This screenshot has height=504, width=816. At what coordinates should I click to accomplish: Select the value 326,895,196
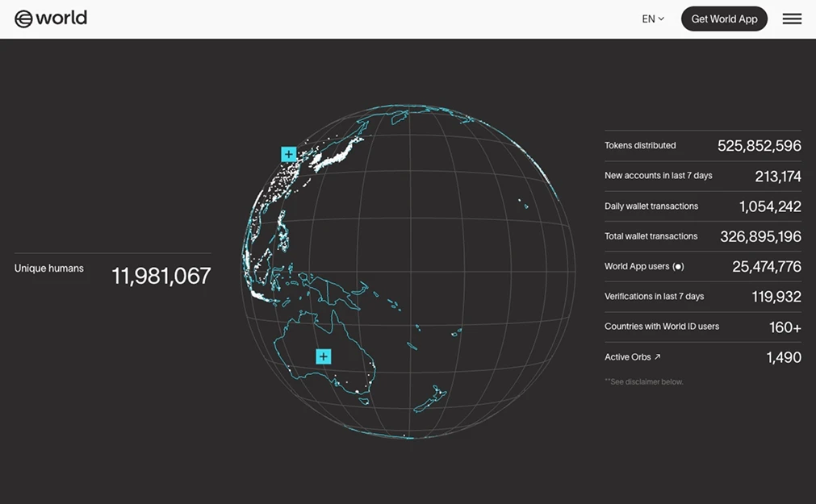click(x=760, y=236)
